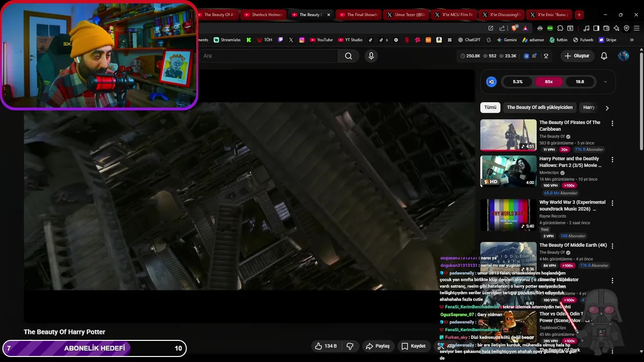Open Pirates Of The Caribbean video thumbnail
Screen dimensions: 644x362
[x=508, y=135]
